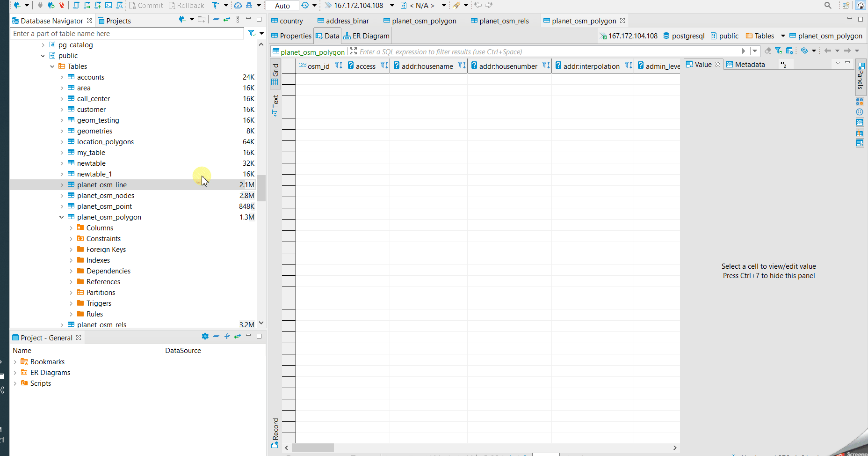868x456 pixels.
Task: Click the refresh icon in the data toolbar
Action: pos(804,51)
